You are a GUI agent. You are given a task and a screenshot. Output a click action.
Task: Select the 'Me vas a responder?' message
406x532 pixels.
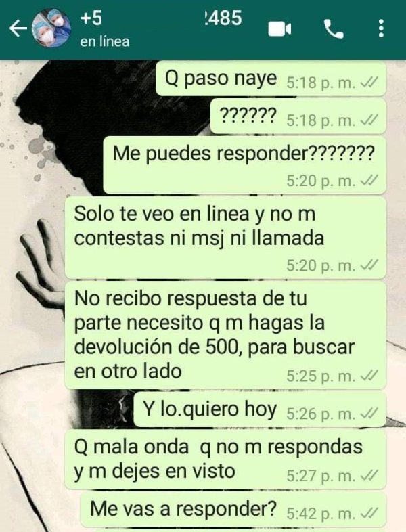tap(233, 510)
